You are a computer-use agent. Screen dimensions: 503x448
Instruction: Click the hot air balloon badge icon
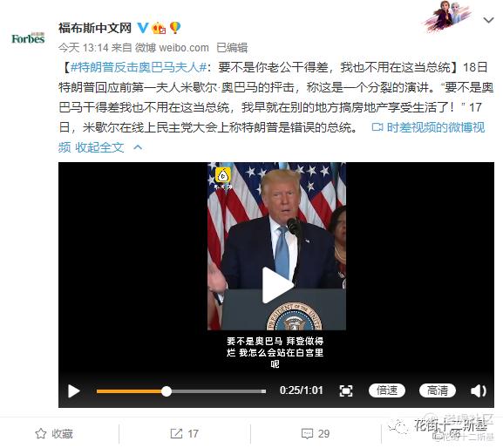[175, 28]
